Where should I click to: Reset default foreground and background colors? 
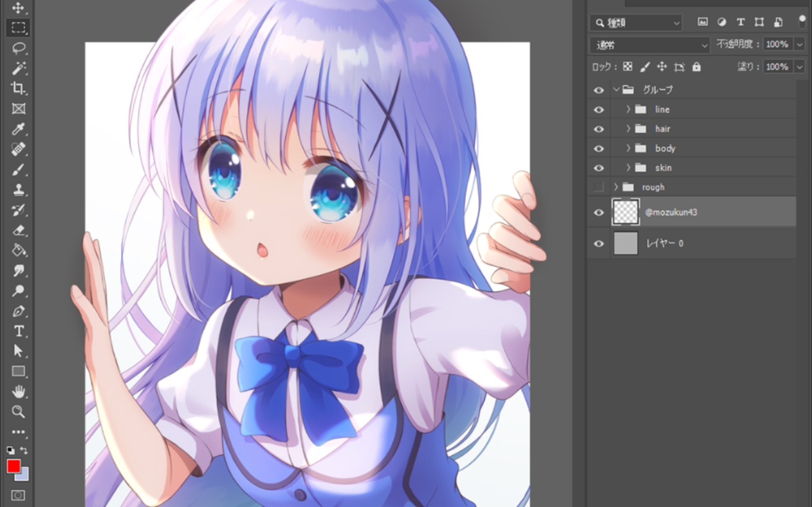11,450
